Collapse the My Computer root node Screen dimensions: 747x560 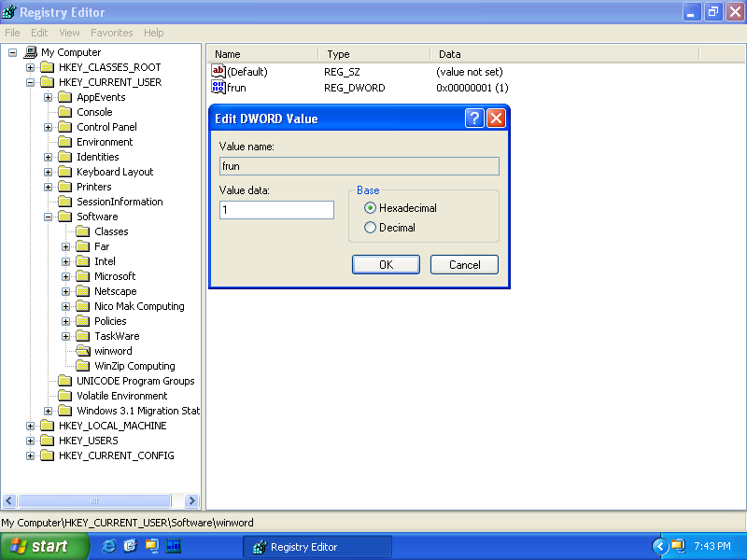coord(13,52)
